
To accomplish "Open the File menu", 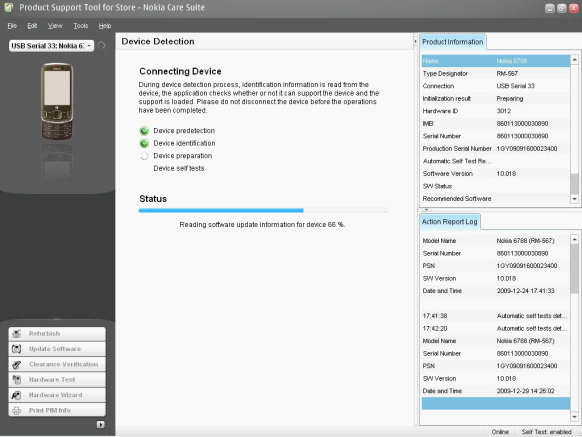I will [x=12, y=26].
